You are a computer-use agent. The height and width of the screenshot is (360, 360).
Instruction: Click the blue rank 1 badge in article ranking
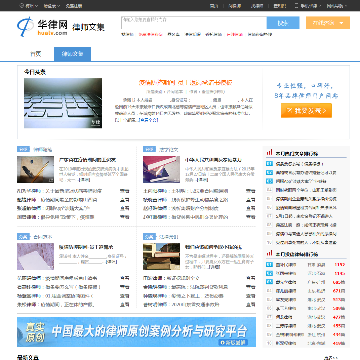coord(269,164)
